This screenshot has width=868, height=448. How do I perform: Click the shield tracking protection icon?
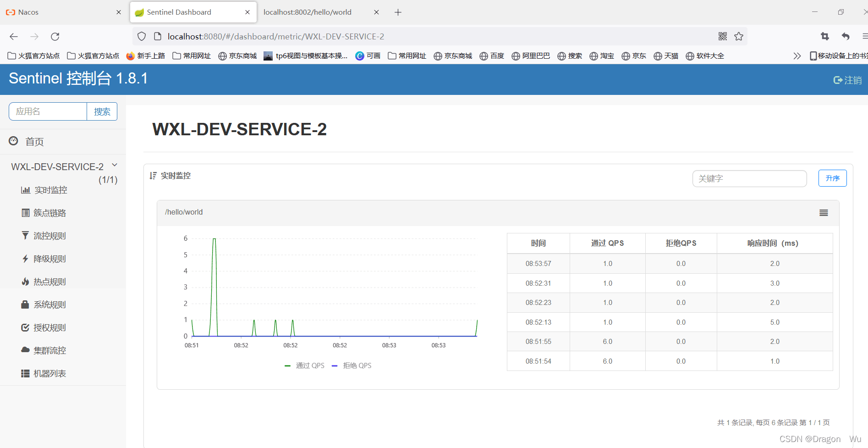click(x=142, y=37)
